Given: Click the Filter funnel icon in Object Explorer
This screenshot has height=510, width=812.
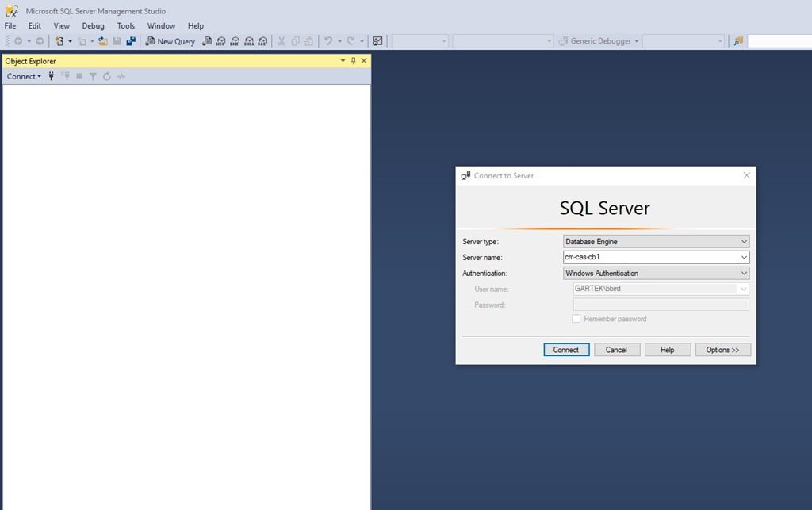Looking at the screenshot, I should click(x=93, y=77).
